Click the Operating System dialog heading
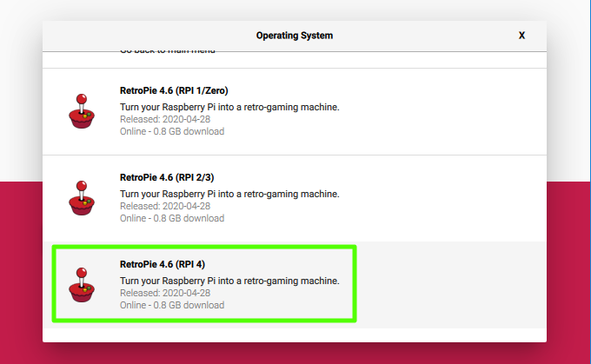This screenshot has height=364, width=591. (x=295, y=36)
